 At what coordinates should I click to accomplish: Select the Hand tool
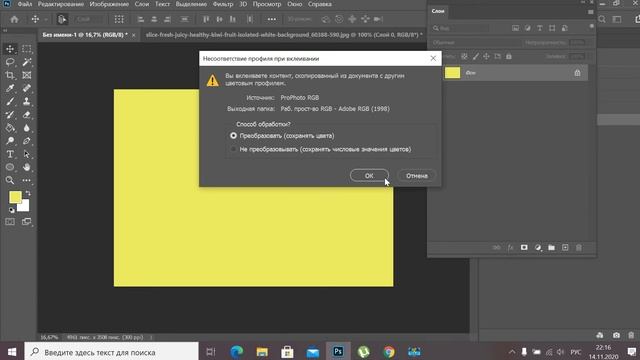point(27,167)
